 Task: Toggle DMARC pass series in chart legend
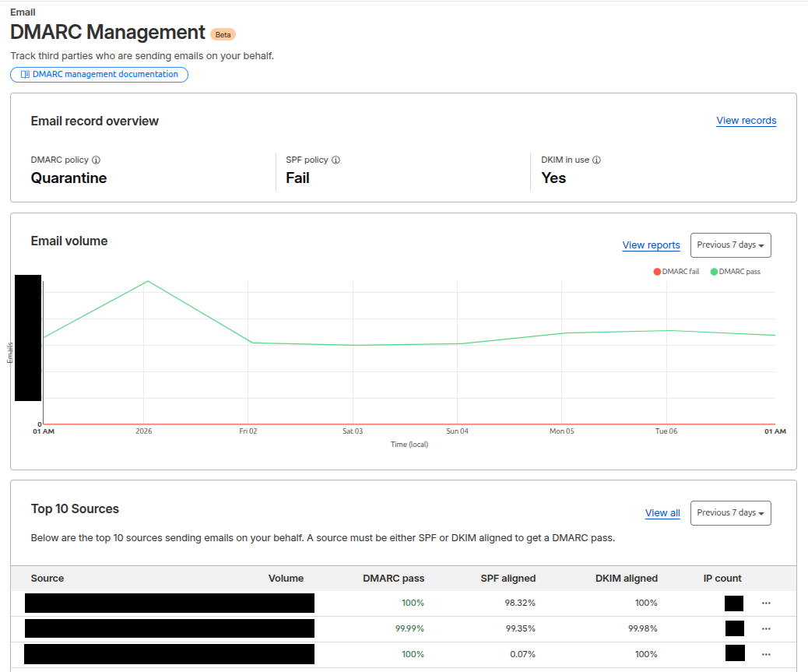[x=735, y=272]
